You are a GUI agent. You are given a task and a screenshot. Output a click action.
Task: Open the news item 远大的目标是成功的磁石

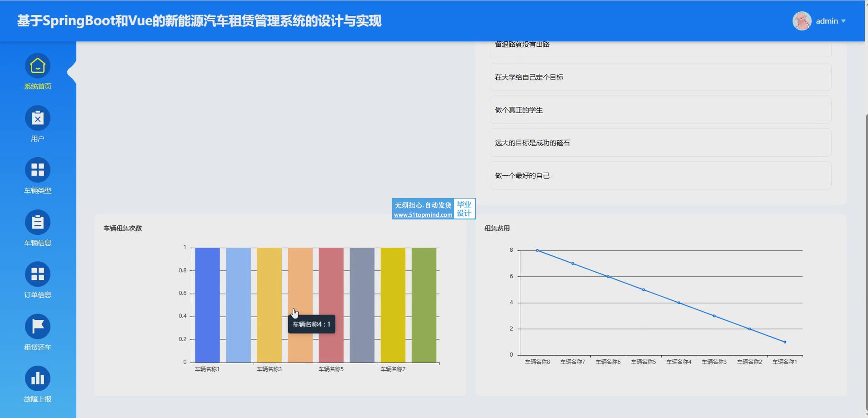[x=660, y=143]
